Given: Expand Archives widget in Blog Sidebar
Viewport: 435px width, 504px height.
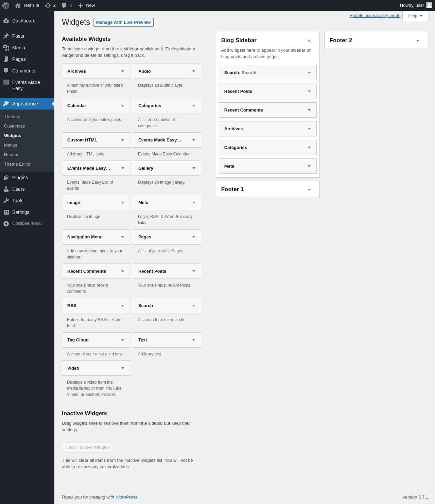Looking at the screenshot, I should (309, 129).
